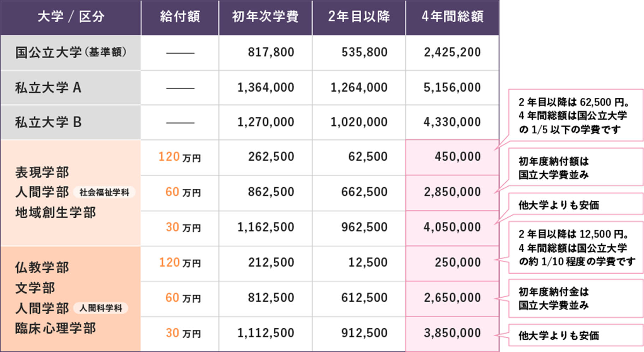This screenshot has width=644, height=352.
Task: Click the 私立大学 A row label
Action: pos(71,87)
